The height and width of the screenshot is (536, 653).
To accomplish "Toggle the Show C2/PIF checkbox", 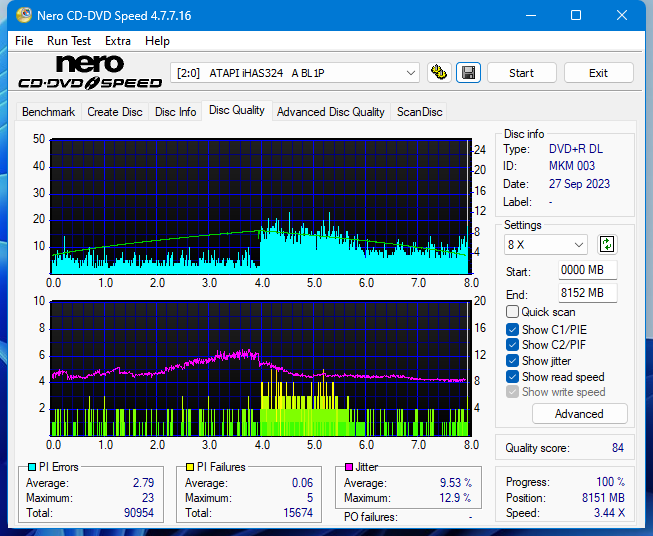I will (x=512, y=344).
